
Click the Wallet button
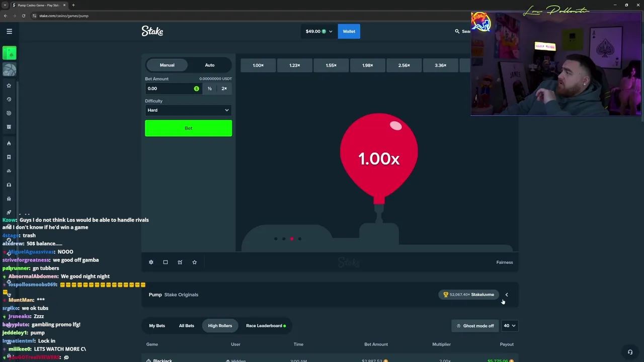tap(349, 31)
